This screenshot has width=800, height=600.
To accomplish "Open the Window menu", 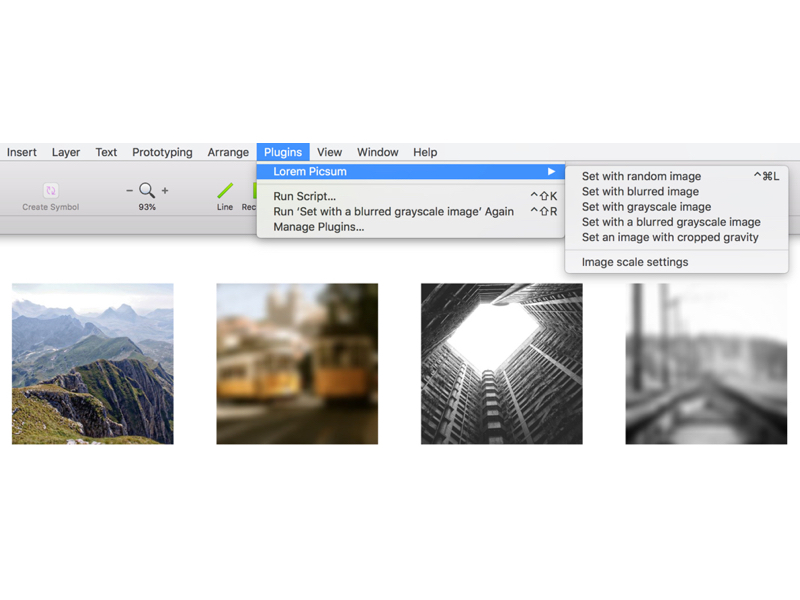I will pos(378,152).
